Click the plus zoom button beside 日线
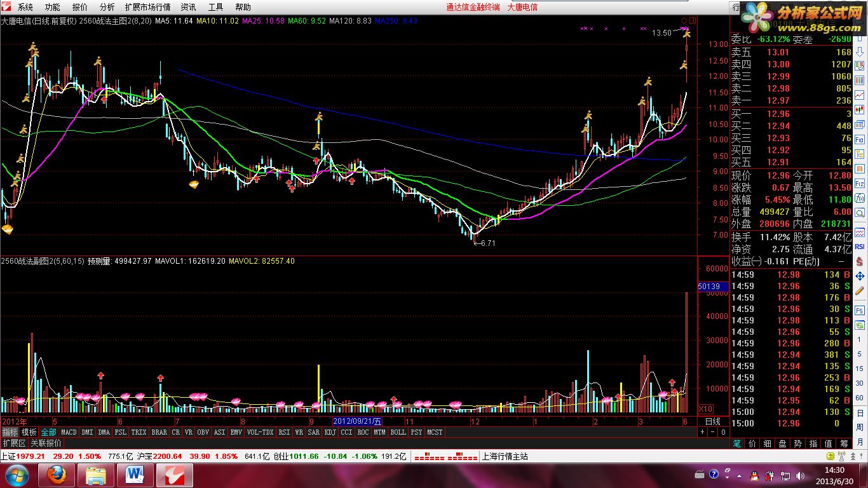This screenshot has height=488, width=868. click(702, 432)
